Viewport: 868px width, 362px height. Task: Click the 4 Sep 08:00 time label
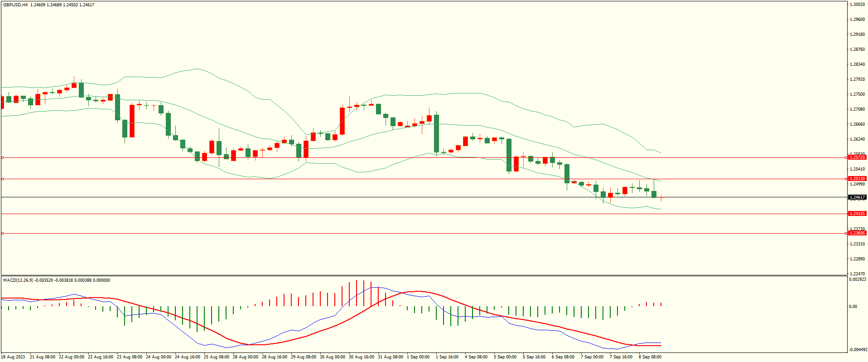(x=476, y=357)
